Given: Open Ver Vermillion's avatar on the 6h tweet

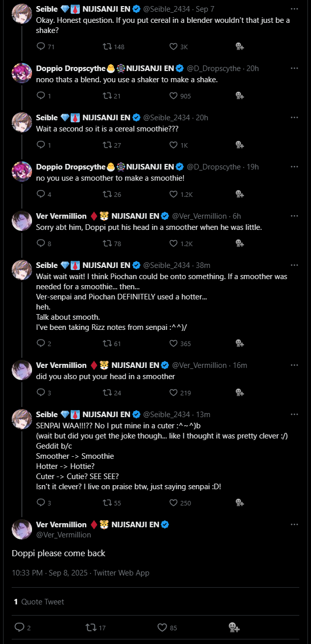Looking at the screenshot, I should click(22, 221).
